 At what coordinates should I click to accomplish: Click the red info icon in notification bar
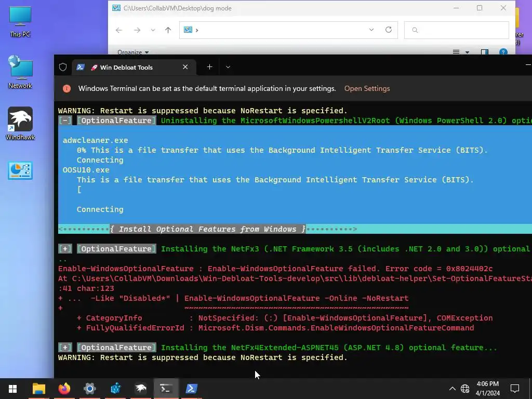[x=67, y=88]
